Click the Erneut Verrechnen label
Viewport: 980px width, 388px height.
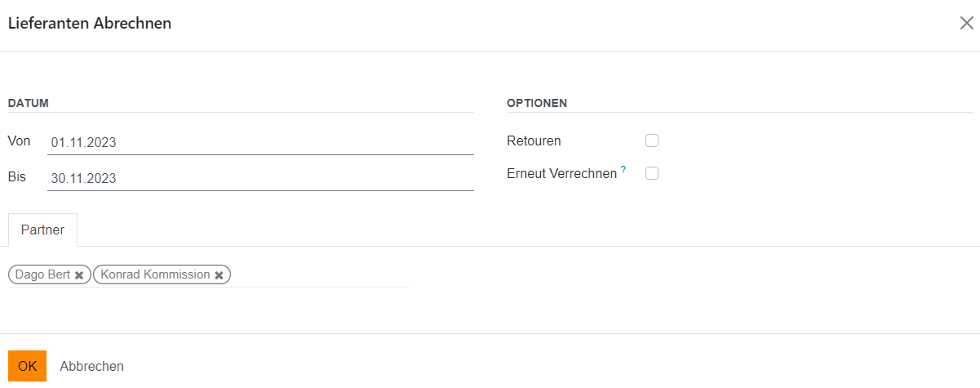pos(561,173)
